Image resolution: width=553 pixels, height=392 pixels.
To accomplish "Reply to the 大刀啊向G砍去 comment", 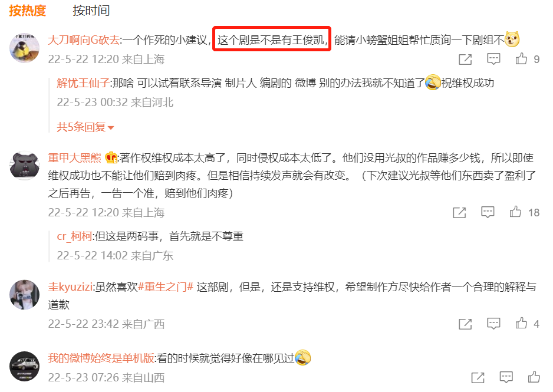I will (x=493, y=59).
